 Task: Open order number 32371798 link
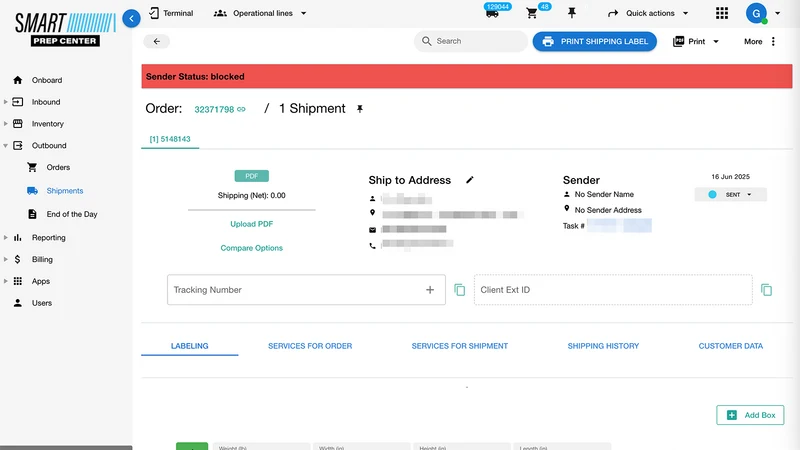pyautogui.click(x=219, y=109)
